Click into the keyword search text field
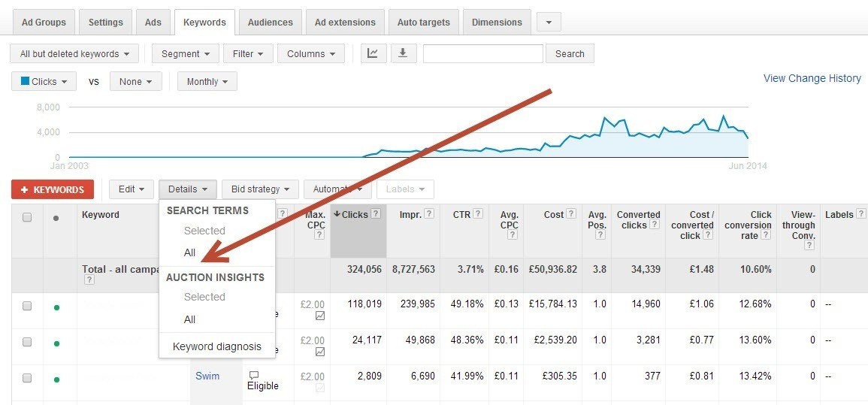The width and height of the screenshot is (868, 405). click(x=482, y=53)
